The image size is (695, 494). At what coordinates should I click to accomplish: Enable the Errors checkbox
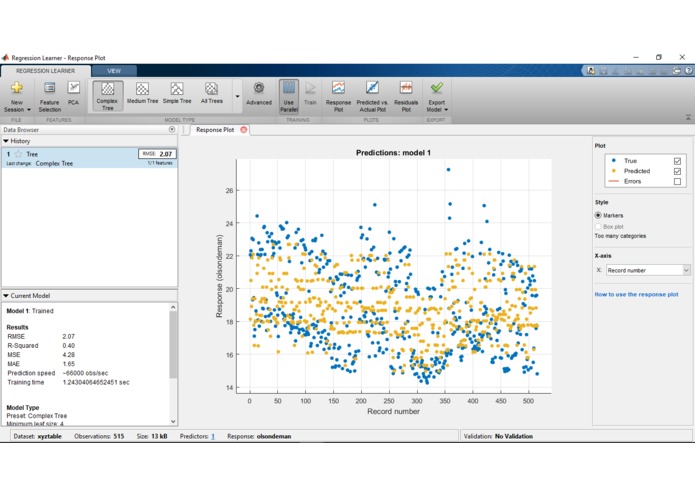coord(677,181)
